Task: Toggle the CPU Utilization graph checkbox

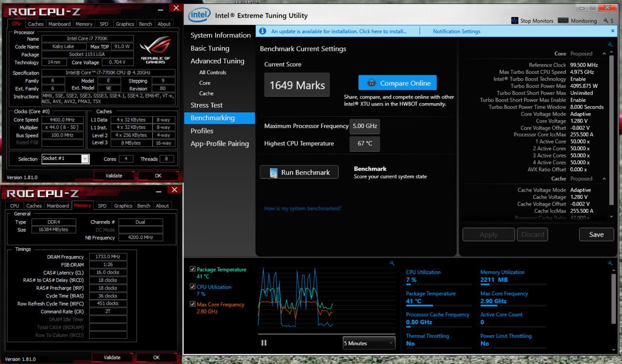Action: pyautogui.click(x=193, y=287)
